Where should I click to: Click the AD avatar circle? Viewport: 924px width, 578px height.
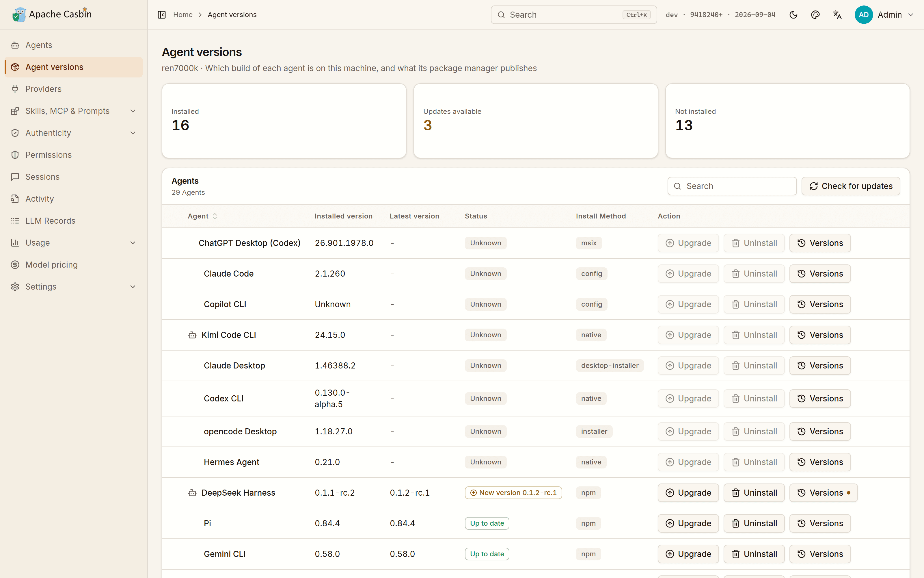864,14
